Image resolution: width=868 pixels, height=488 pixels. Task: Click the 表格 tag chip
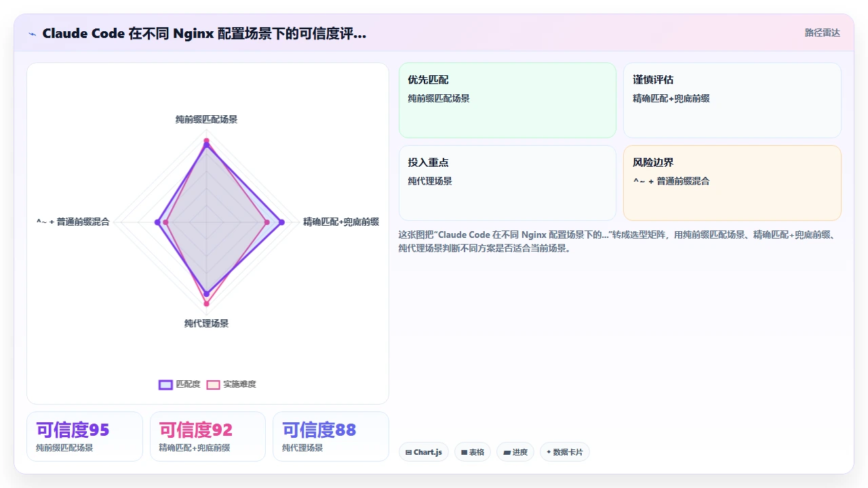click(473, 452)
